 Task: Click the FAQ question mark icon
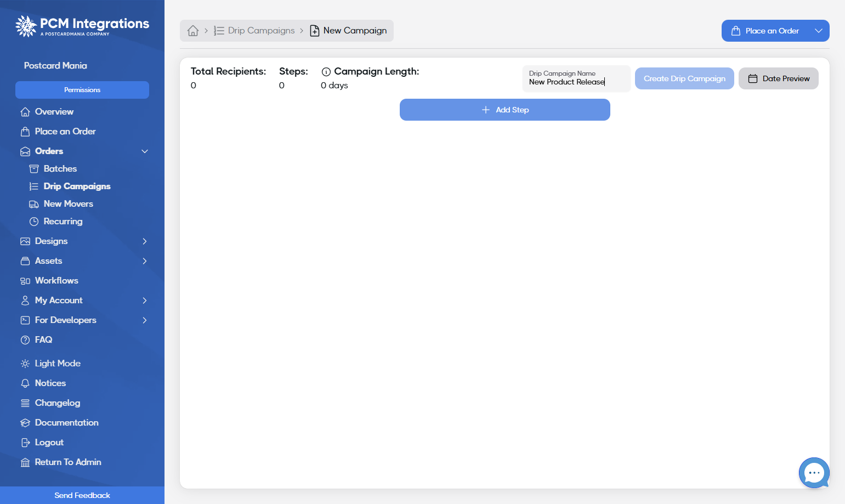pyautogui.click(x=25, y=340)
